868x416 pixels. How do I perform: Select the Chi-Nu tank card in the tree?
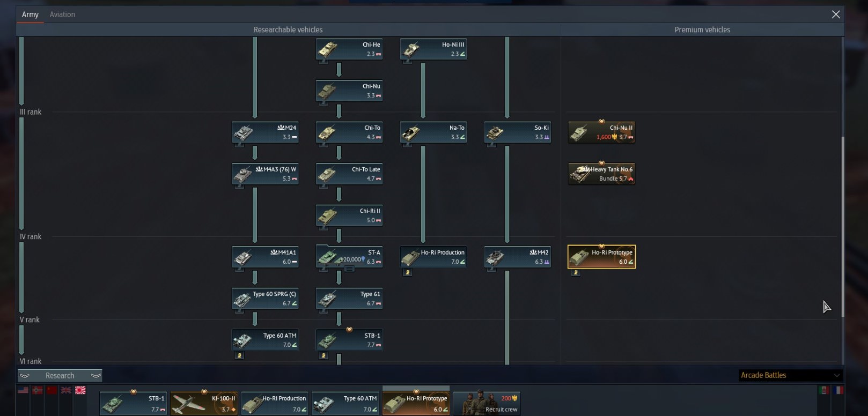[x=349, y=91]
